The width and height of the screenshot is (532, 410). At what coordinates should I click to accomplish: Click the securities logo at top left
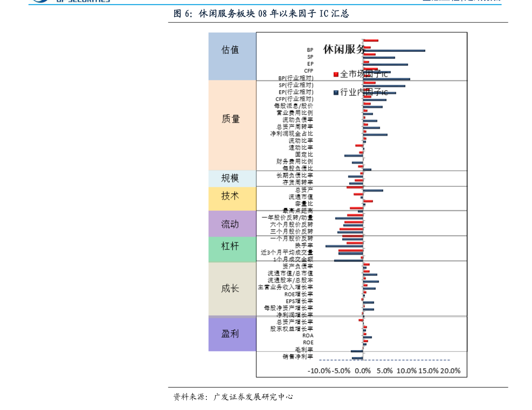click(70, 1)
